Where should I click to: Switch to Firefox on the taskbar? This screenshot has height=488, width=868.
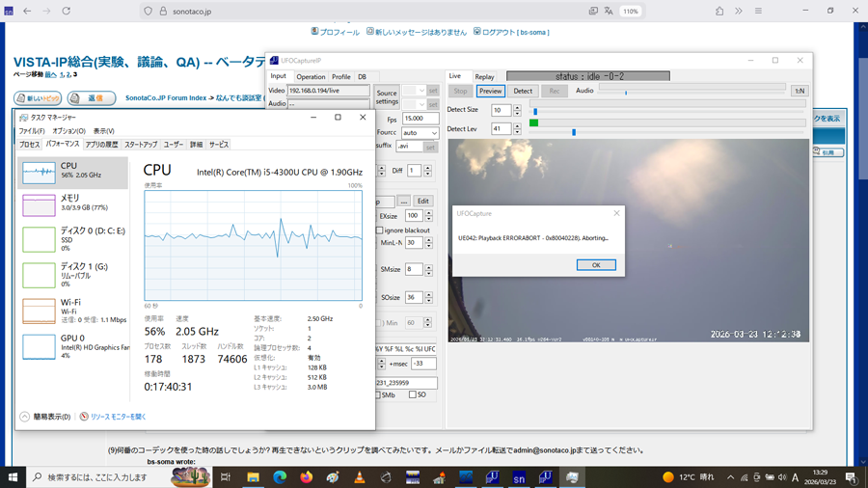point(306,477)
